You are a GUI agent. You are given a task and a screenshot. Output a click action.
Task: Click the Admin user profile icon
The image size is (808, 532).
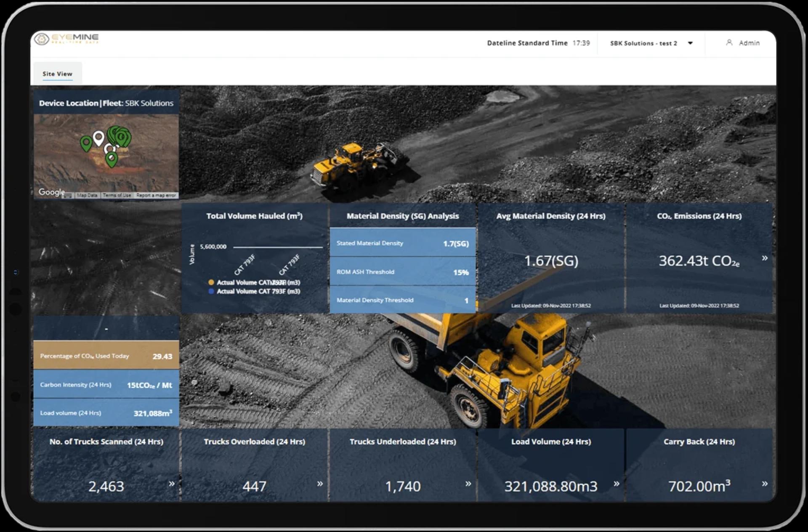coord(729,43)
